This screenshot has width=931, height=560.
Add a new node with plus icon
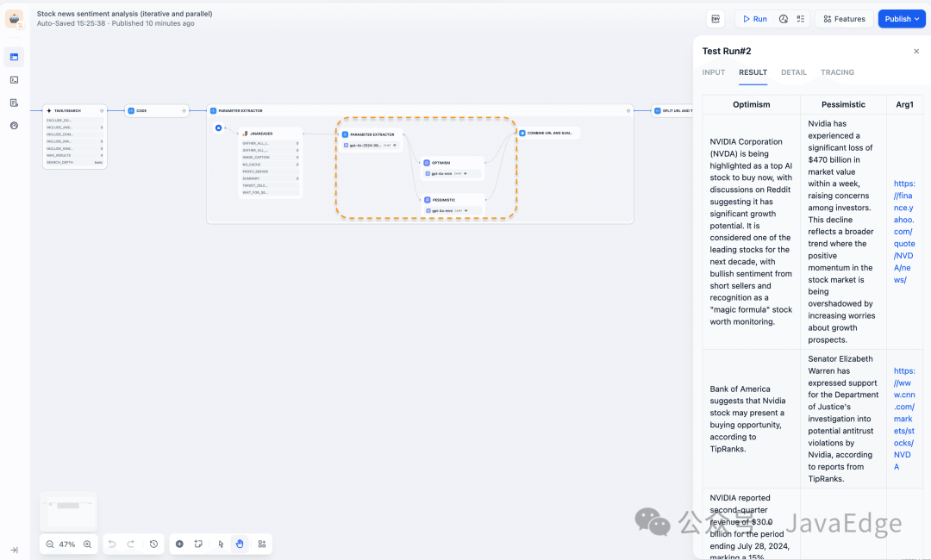pos(179,544)
